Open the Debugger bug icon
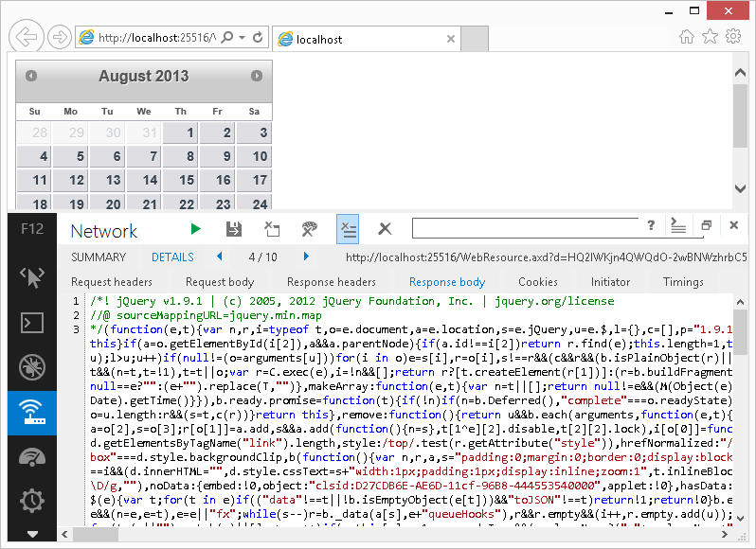The height and width of the screenshot is (549, 756). (x=32, y=367)
